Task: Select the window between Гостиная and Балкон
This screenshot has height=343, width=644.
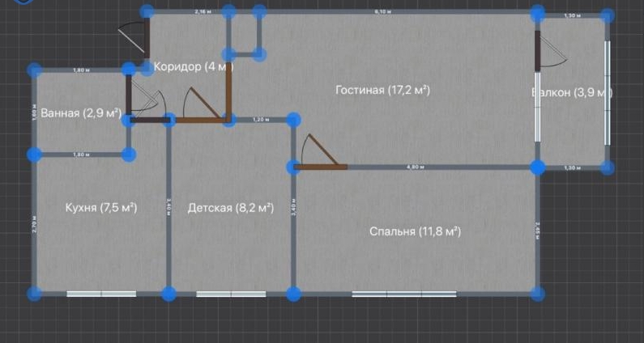Action: tap(537, 107)
